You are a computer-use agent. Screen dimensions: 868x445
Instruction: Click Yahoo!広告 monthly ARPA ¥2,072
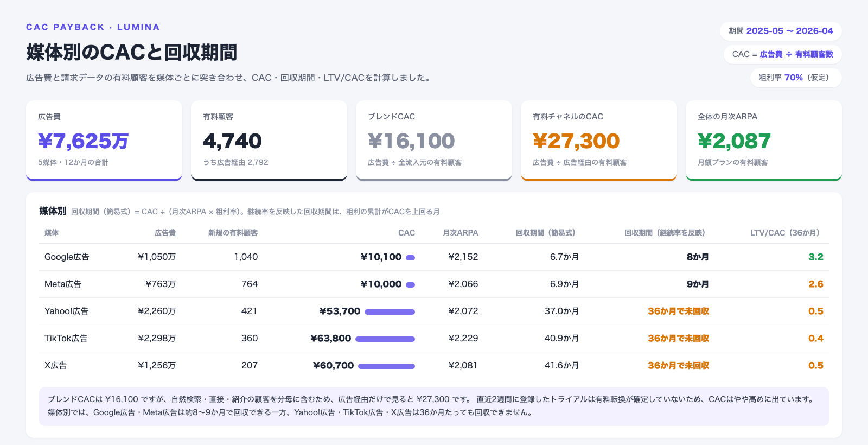point(463,311)
